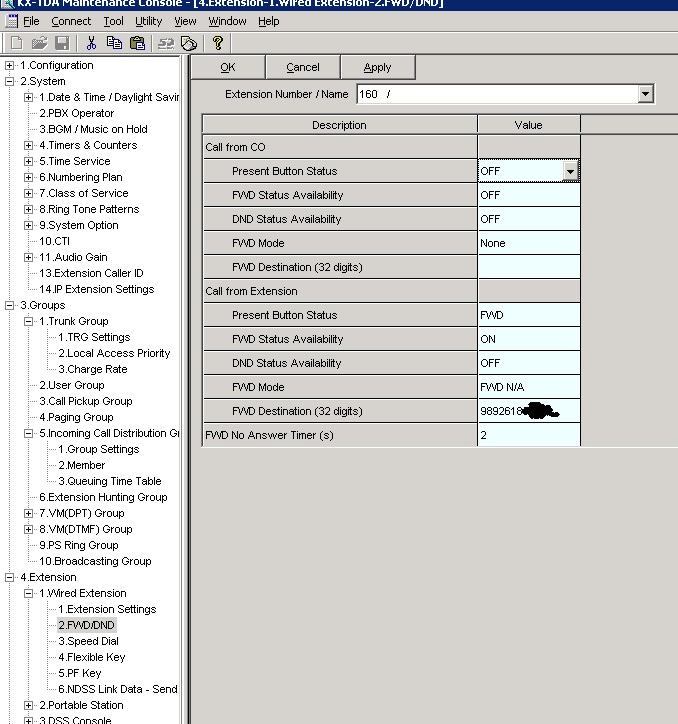Expand the 11.Audio Gain node
The width and height of the screenshot is (678, 724).
29,258
